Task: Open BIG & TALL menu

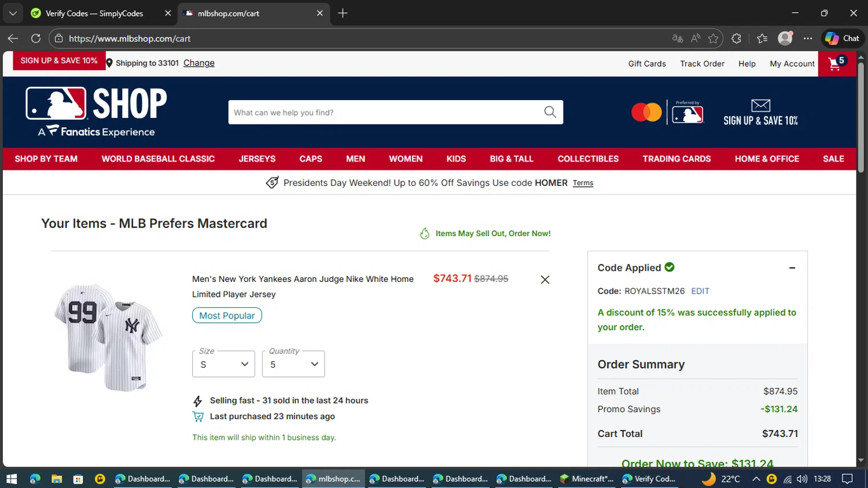Action: 512,159
